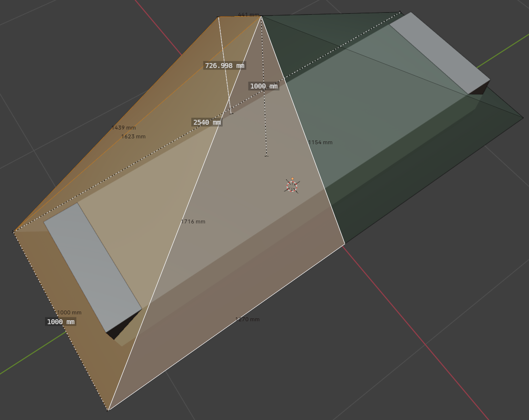
Task: Click the 1439 mm edge length label
Action: [x=124, y=128]
